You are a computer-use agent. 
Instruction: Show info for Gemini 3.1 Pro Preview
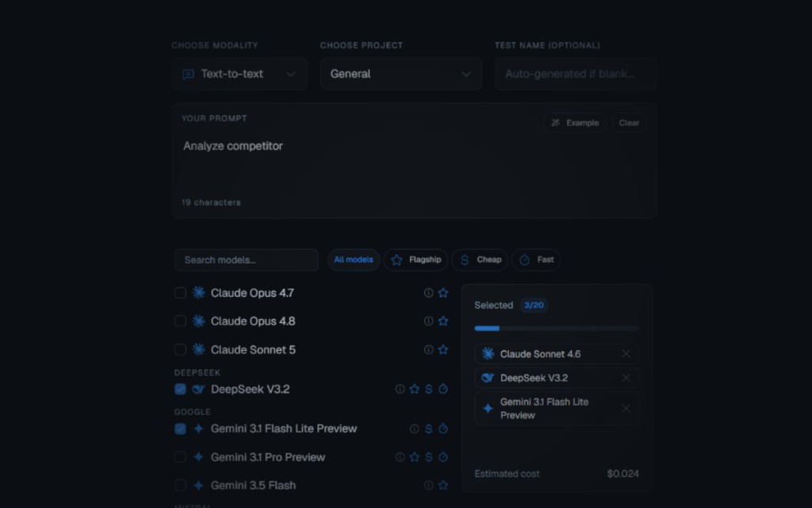click(400, 456)
